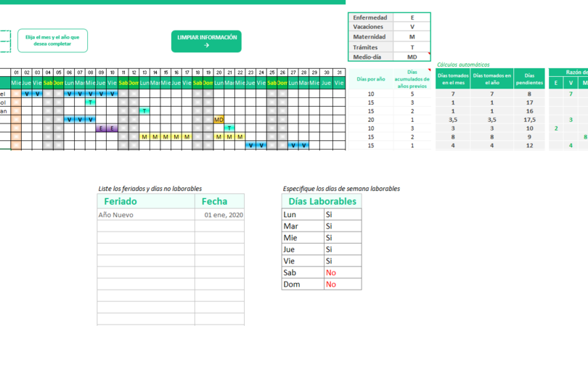588x392 pixels.
Task: Open the Jue working day Si cell
Action: click(343, 250)
